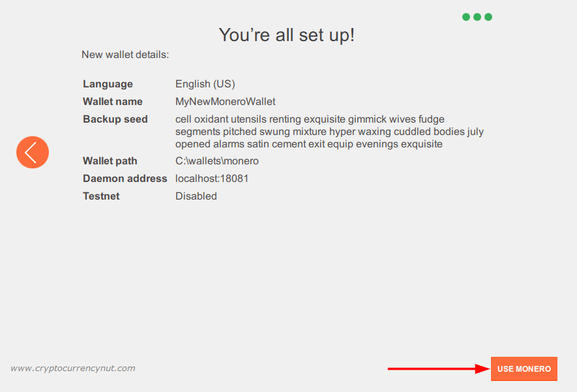Click the daemon address localhost:18081
Screen dimensions: 577x392
tap(212, 179)
